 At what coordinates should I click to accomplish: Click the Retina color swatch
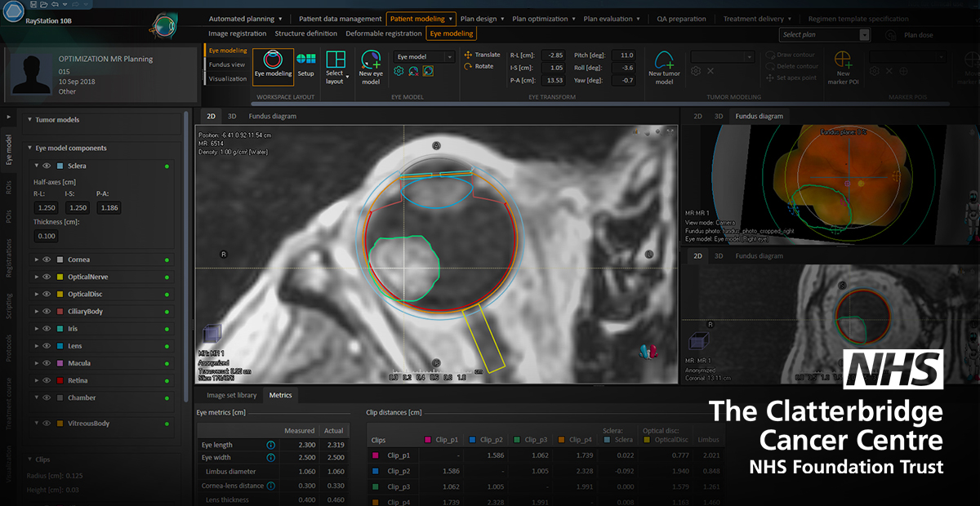coord(61,380)
